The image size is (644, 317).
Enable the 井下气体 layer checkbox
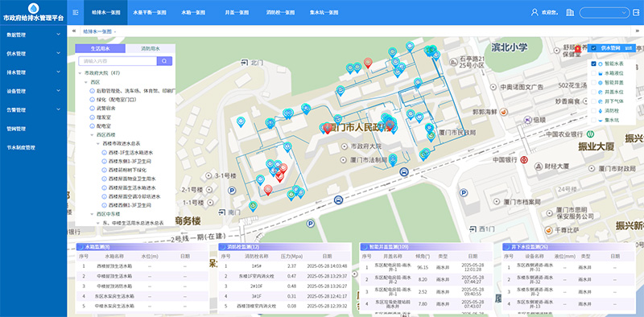(x=593, y=101)
